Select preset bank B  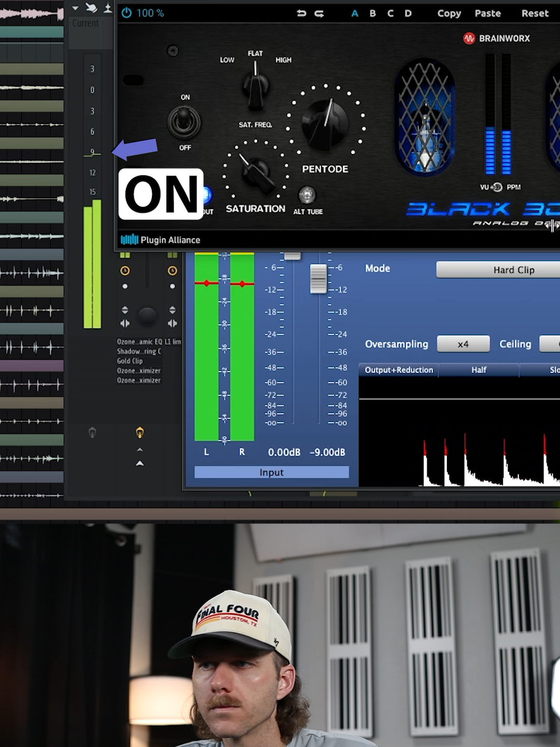372,13
